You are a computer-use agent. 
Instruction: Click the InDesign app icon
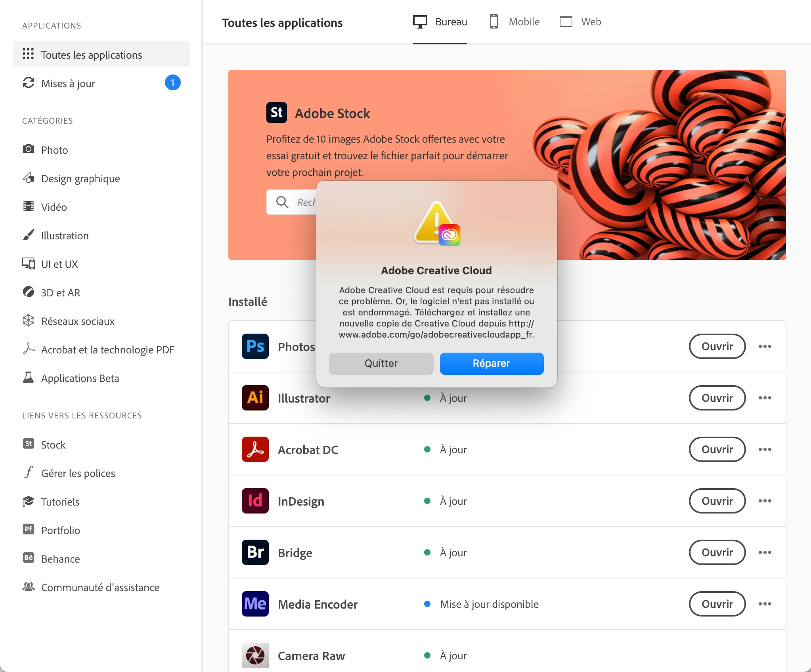255,501
